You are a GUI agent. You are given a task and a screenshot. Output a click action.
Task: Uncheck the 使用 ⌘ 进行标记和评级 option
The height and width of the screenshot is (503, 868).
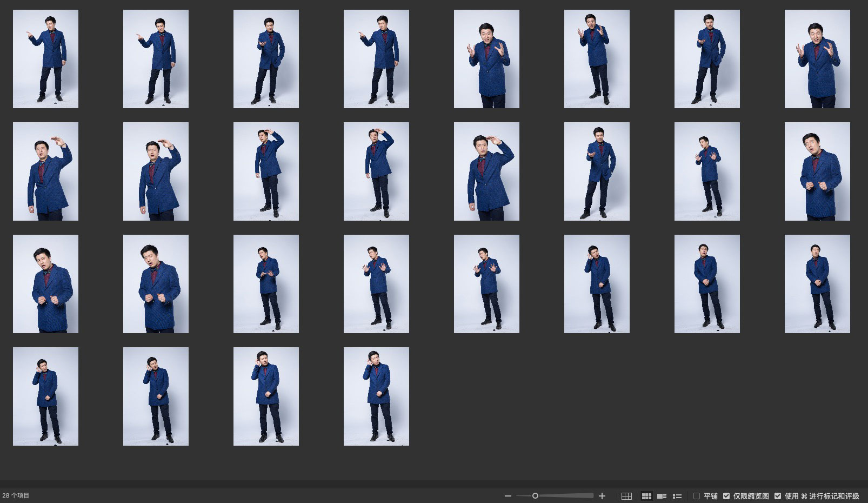[x=778, y=496]
